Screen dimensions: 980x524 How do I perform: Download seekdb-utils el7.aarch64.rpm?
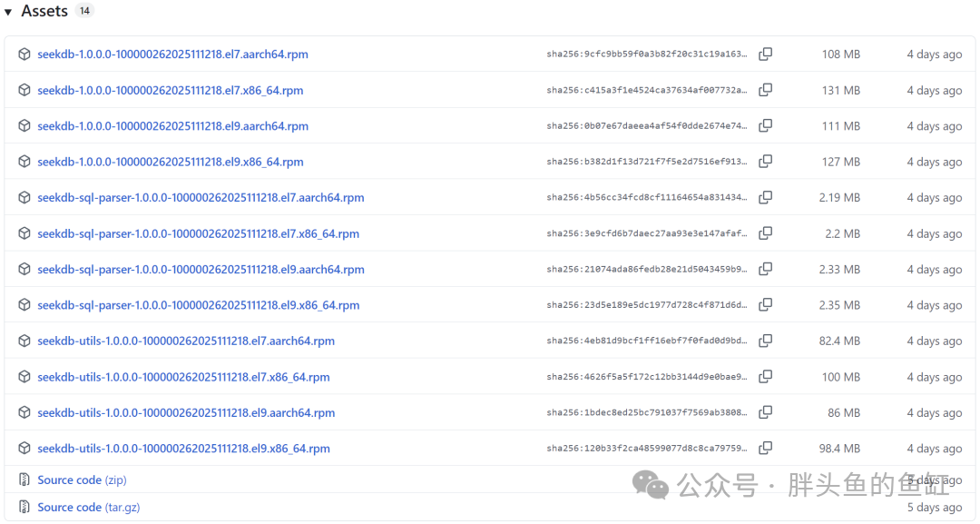click(186, 341)
